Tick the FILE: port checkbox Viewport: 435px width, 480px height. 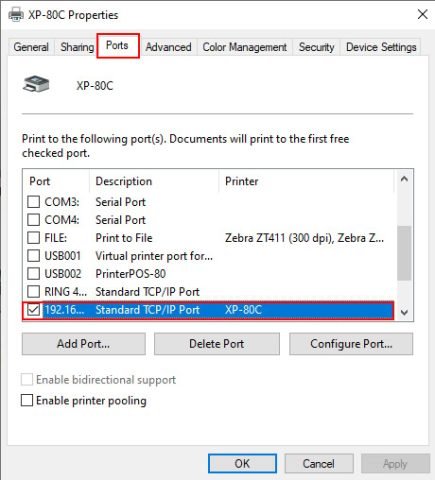click(x=33, y=238)
